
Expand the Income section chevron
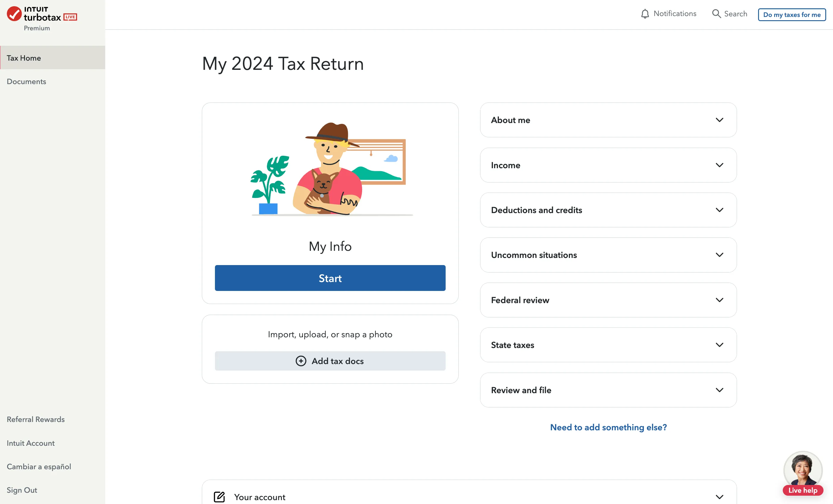tap(719, 165)
